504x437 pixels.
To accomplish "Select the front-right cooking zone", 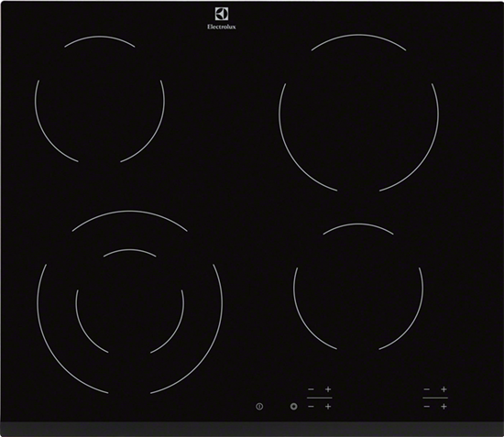I will coord(358,287).
